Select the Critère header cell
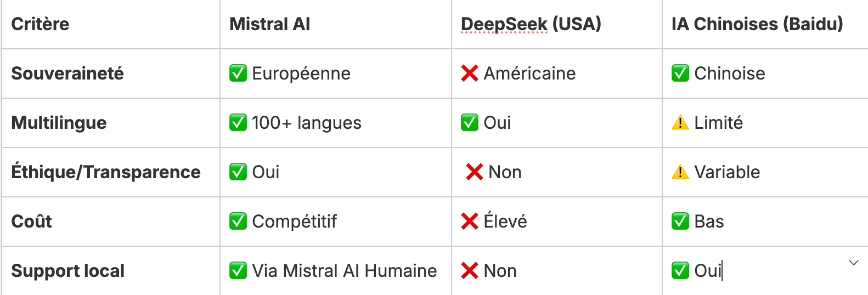This screenshot has height=295, width=868. point(111,24)
